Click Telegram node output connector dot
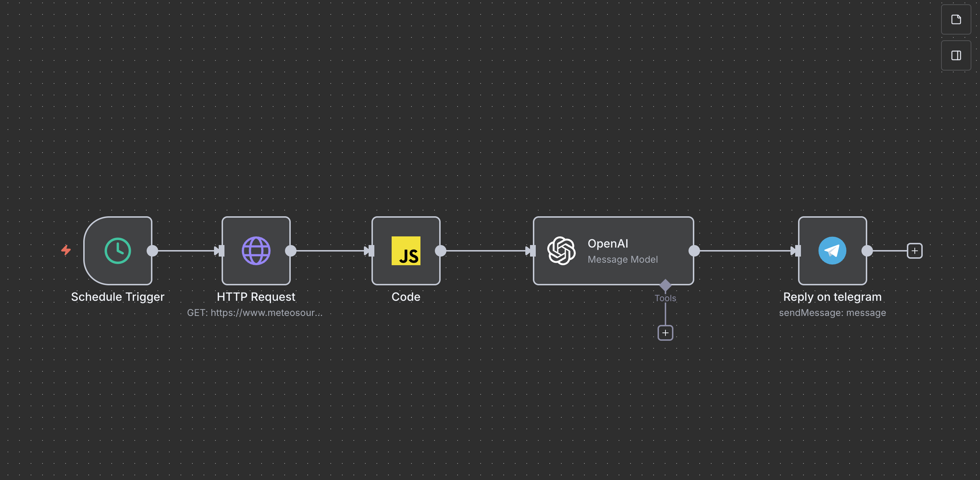 tap(867, 251)
